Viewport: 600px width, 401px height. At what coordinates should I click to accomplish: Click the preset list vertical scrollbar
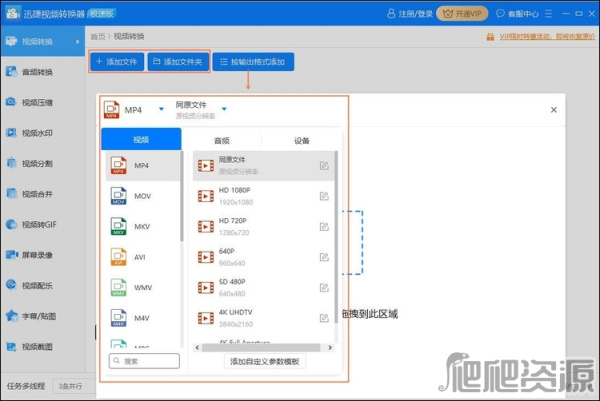click(x=336, y=237)
